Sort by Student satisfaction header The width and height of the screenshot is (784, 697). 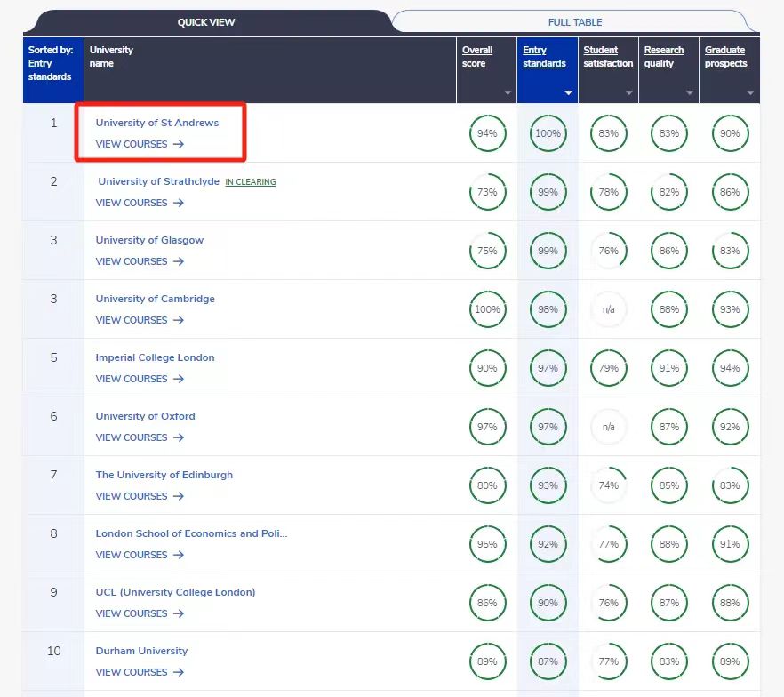608,57
